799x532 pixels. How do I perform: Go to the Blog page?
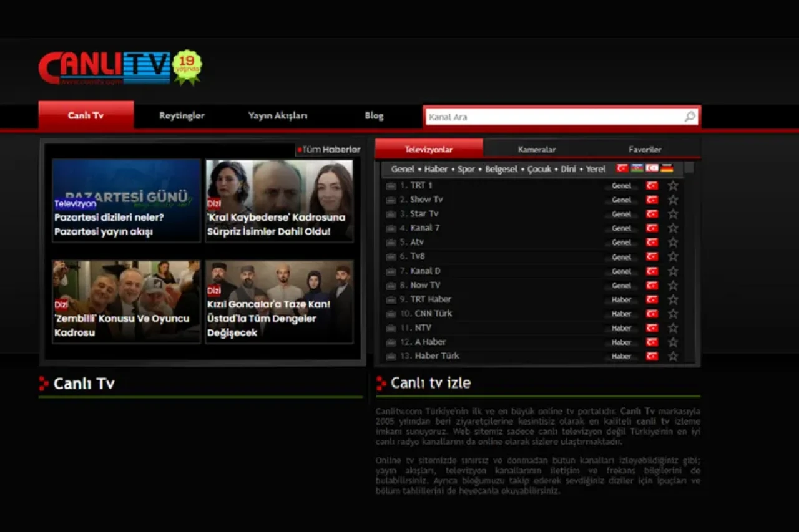(x=374, y=115)
